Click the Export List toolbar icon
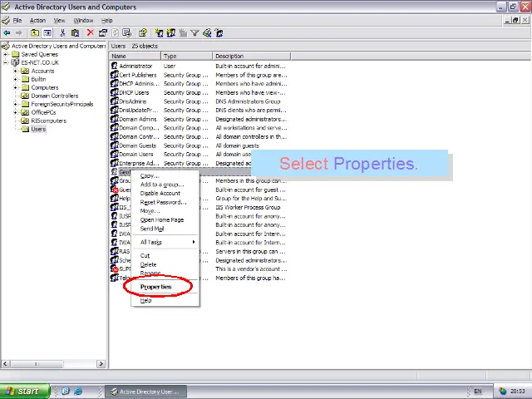 127,33
